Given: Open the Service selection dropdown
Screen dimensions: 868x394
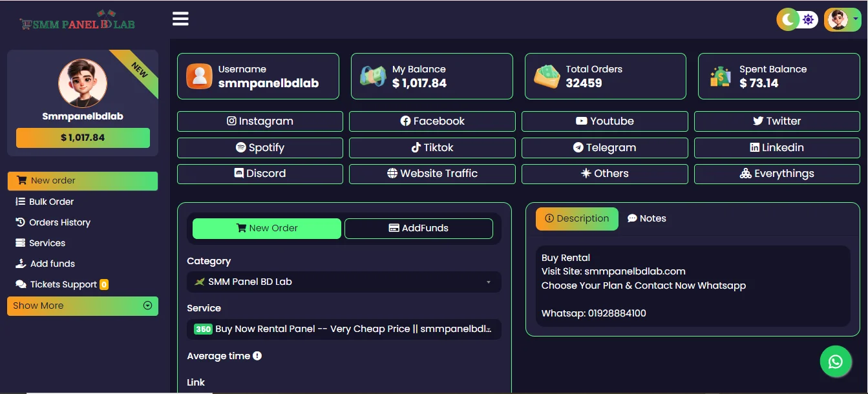Looking at the screenshot, I should (344, 329).
